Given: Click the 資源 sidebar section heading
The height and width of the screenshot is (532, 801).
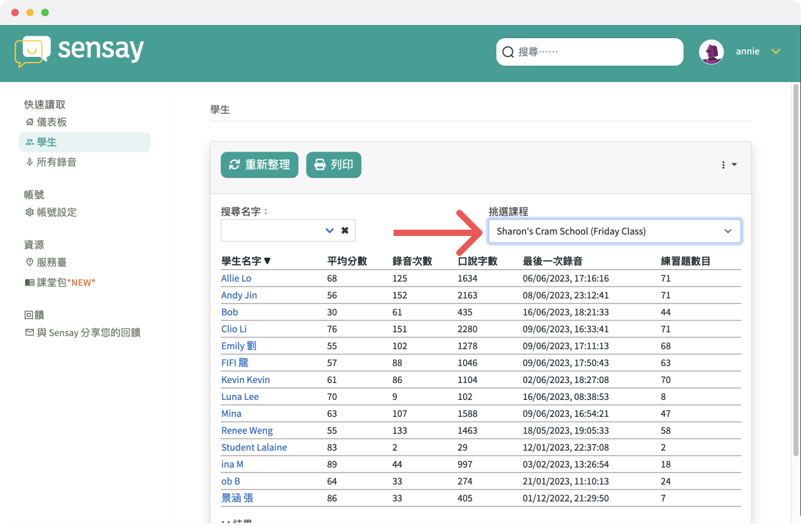Looking at the screenshot, I should coord(34,245).
